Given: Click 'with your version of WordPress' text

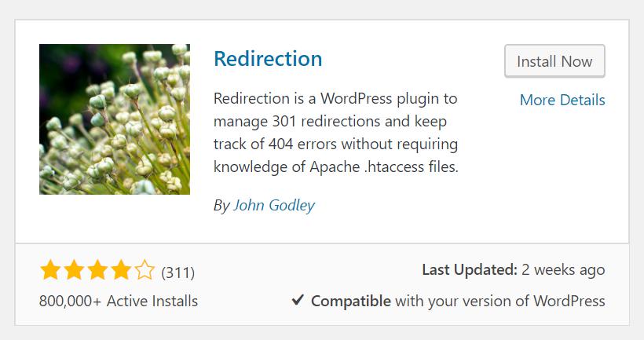Looking at the screenshot, I should pos(499,301).
